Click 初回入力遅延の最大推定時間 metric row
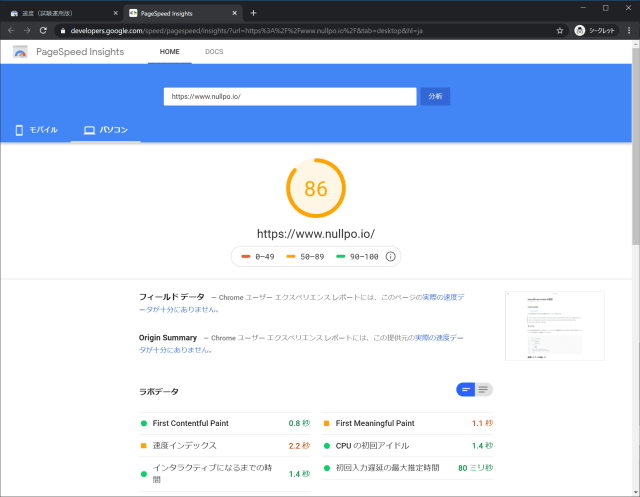This screenshot has width=640, height=497. click(x=407, y=468)
